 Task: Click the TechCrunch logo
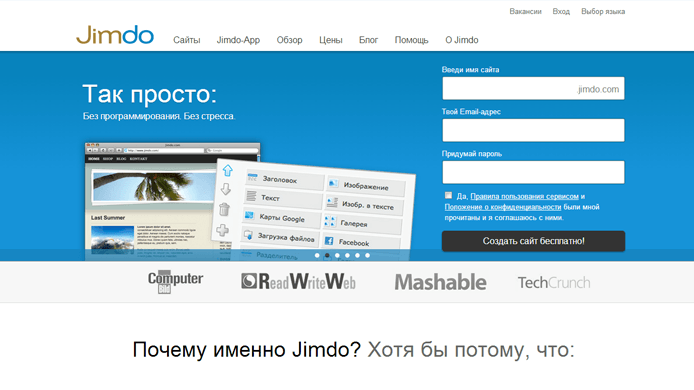pos(554,282)
